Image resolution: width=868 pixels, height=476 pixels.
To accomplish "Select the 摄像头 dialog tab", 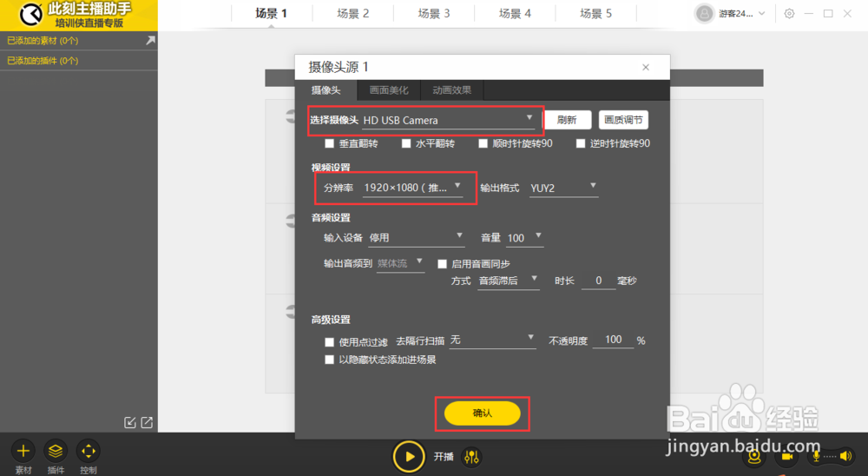I will (x=325, y=89).
